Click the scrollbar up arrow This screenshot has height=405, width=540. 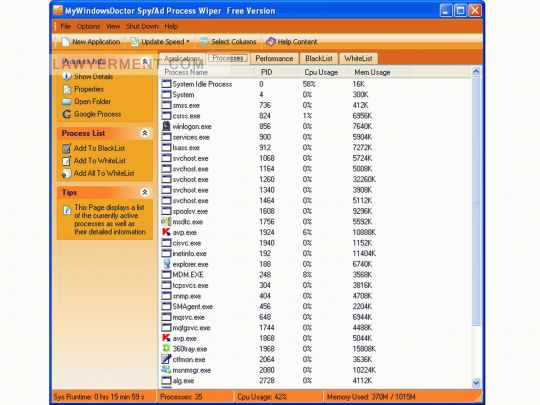(476, 72)
